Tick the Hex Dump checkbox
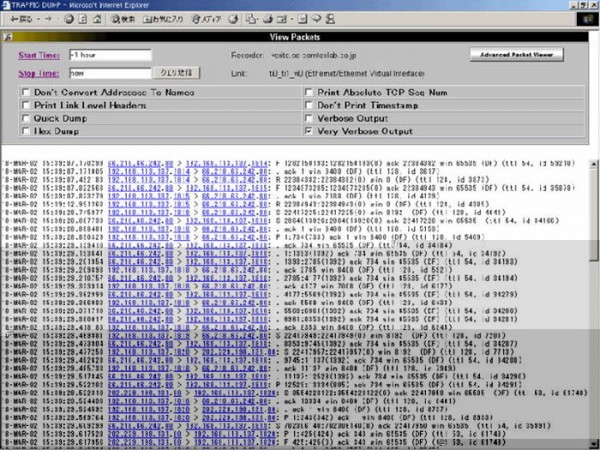 pyautogui.click(x=26, y=131)
